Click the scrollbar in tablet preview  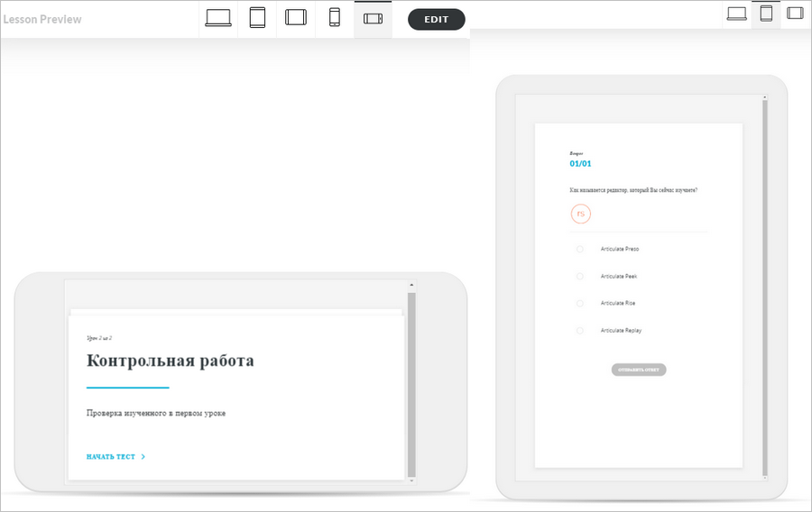(765, 287)
